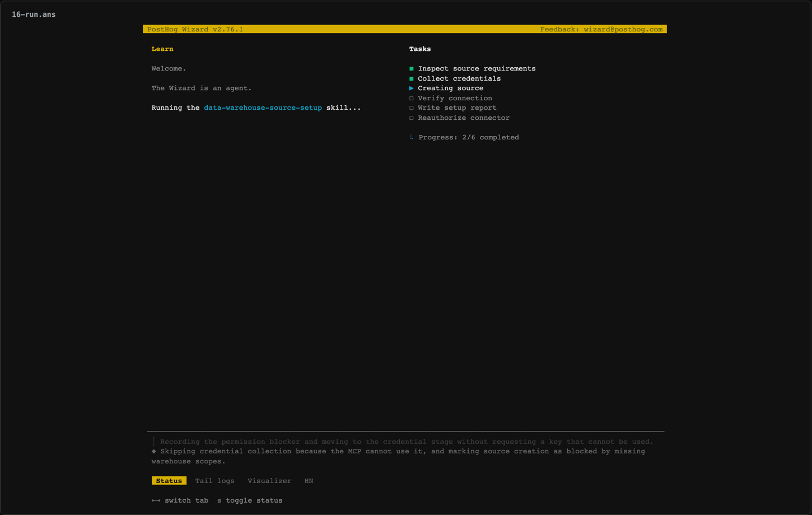Click the green square beside Inspect source requirements
The width and height of the screenshot is (812, 515).
(412, 69)
